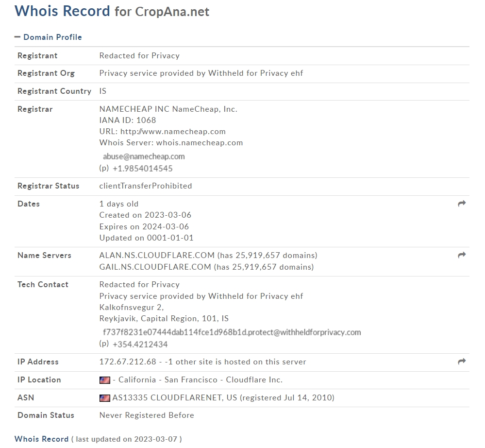Click clientTransferProhibited registrar status

[x=146, y=186]
